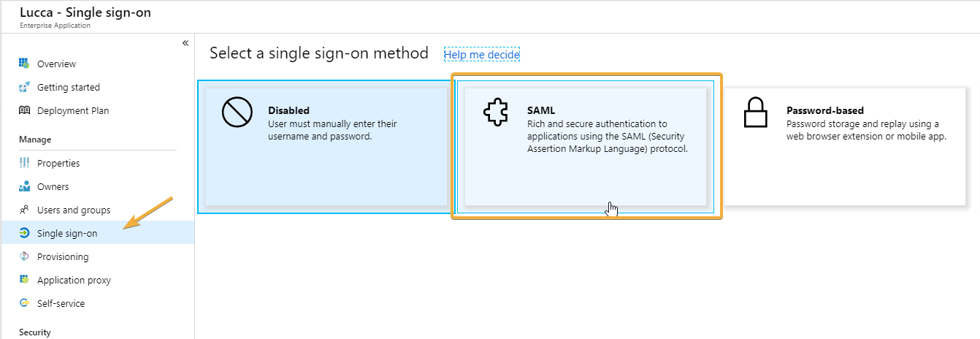
Task: Open the Provisioning page
Action: [x=97, y=256]
